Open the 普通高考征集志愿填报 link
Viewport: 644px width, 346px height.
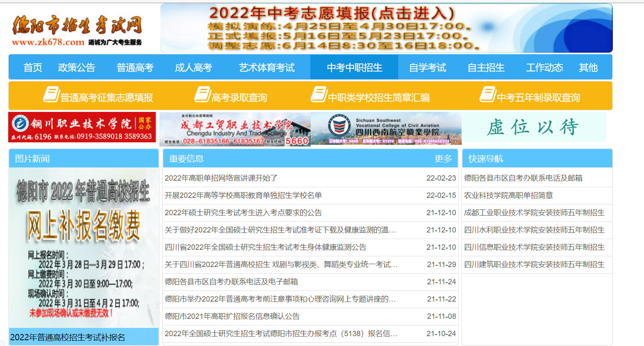(107, 98)
